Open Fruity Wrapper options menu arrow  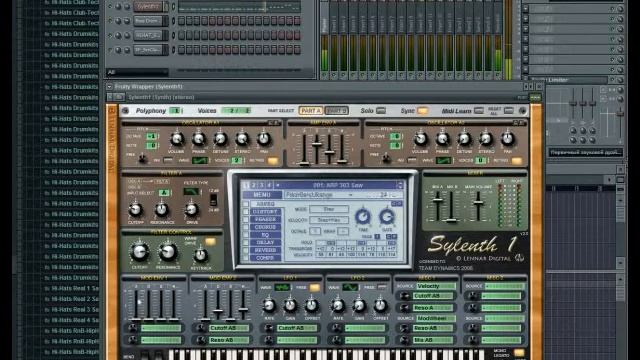pyautogui.click(x=109, y=87)
